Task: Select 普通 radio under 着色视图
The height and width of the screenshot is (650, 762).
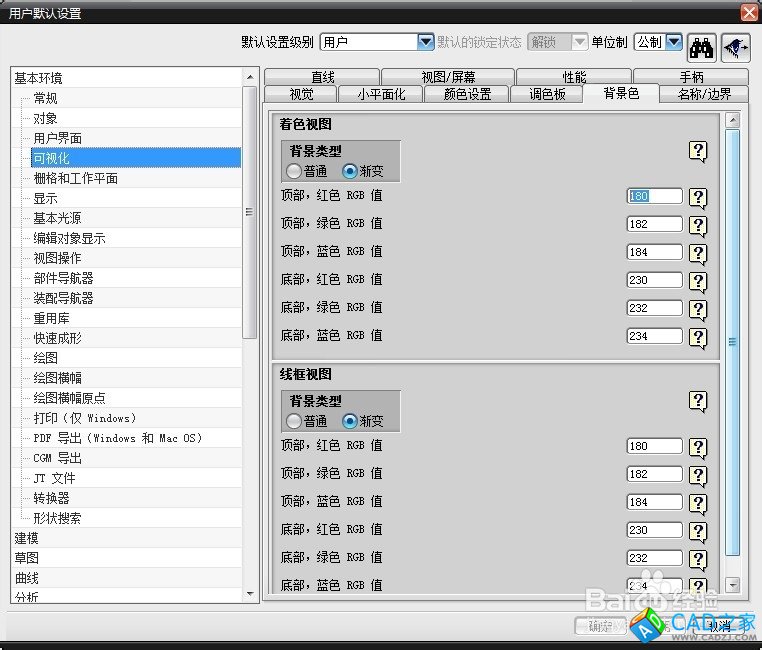Action: click(x=294, y=171)
